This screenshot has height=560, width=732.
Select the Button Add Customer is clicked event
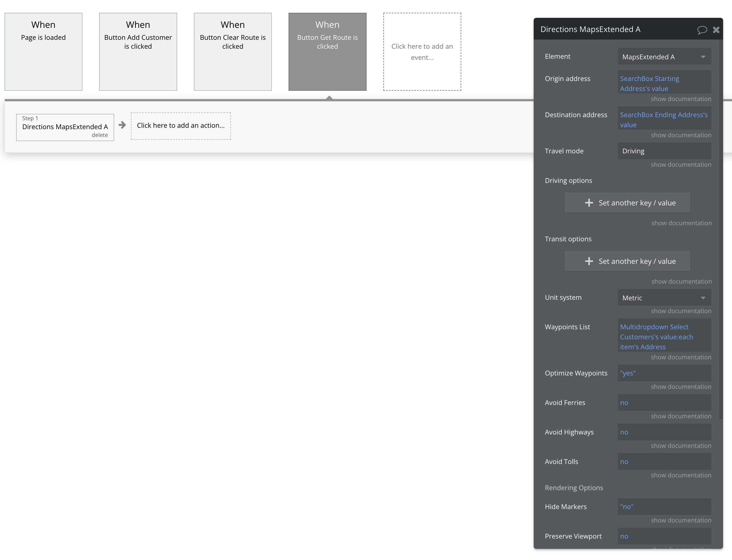pyautogui.click(x=138, y=51)
